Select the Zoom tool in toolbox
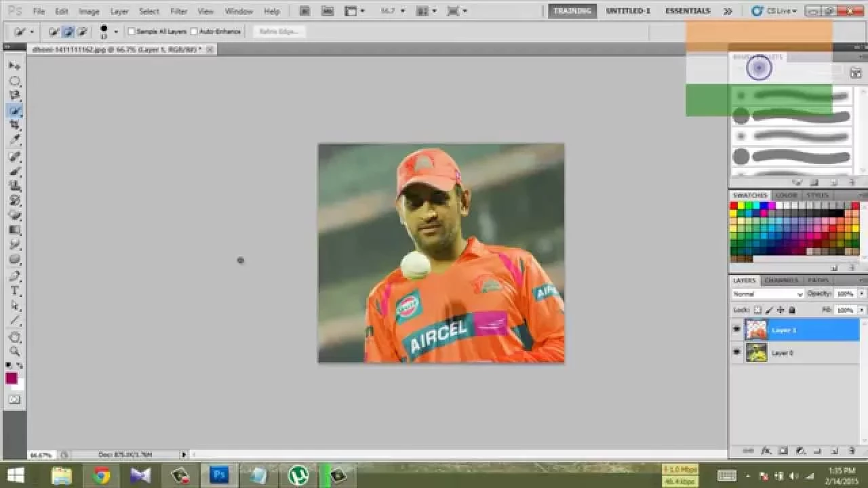The width and height of the screenshot is (868, 488). coord(14,351)
